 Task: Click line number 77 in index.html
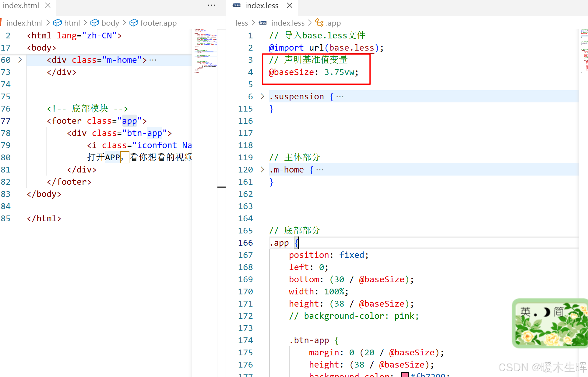tap(5, 121)
